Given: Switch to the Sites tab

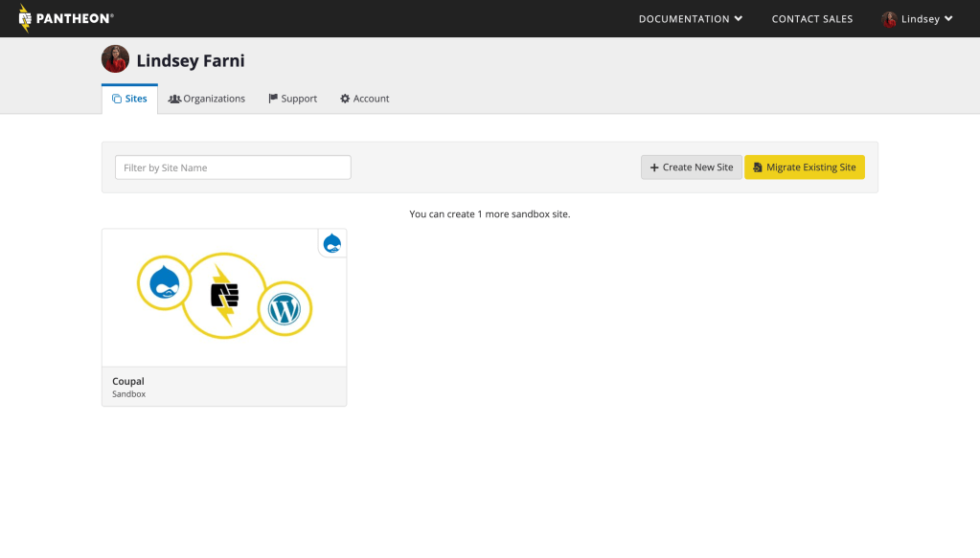Looking at the screenshot, I should [129, 99].
